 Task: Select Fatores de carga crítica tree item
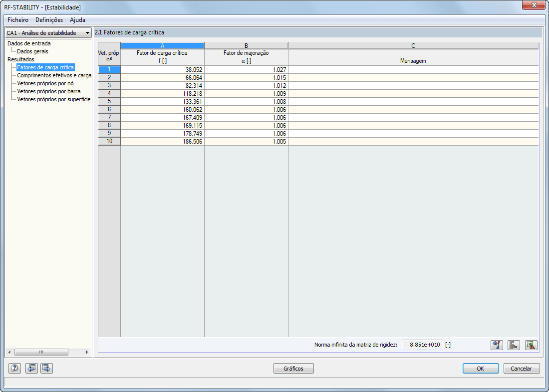click(x=45, y=67)
